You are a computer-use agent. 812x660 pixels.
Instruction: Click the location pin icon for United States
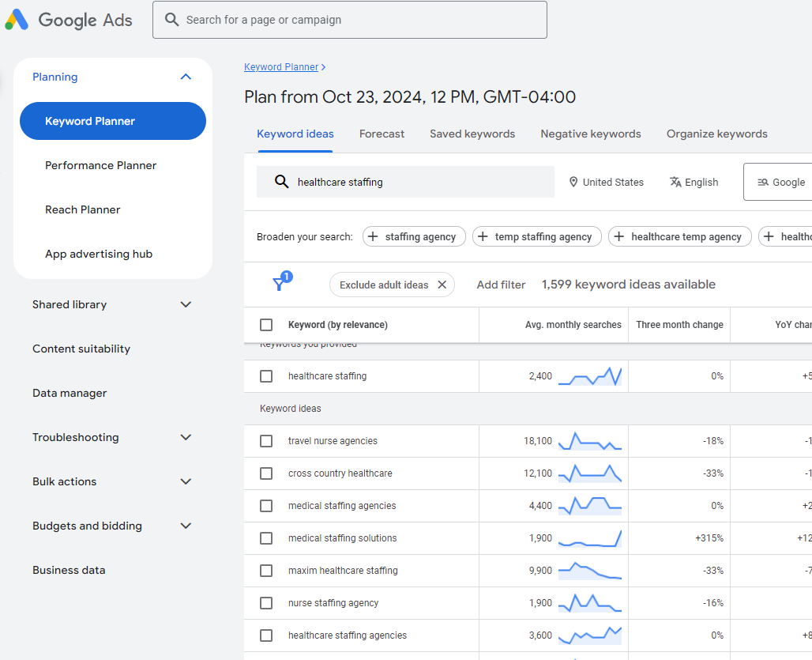pyautogui.click(x=573, y=182)
